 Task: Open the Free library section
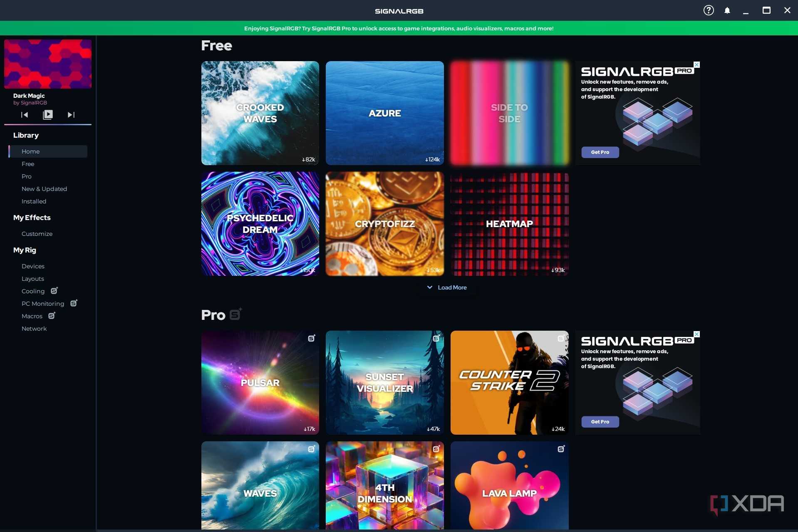(x=28, y=164)
